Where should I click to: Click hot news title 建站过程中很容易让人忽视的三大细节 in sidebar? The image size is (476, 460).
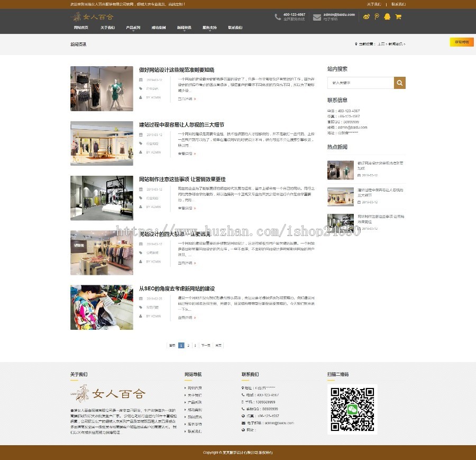tap(380, 192)
